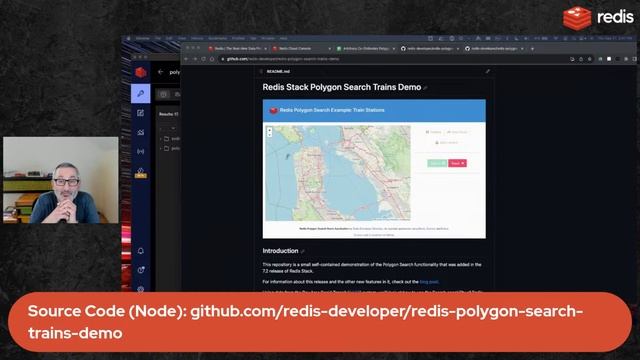640x360 pixels.
Task: Expand the first folder in RedisInsight key tree
Action: [x=160, y=139]
